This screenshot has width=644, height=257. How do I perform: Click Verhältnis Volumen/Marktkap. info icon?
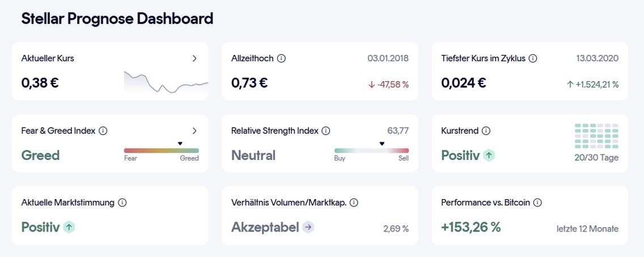pos(354,203)
